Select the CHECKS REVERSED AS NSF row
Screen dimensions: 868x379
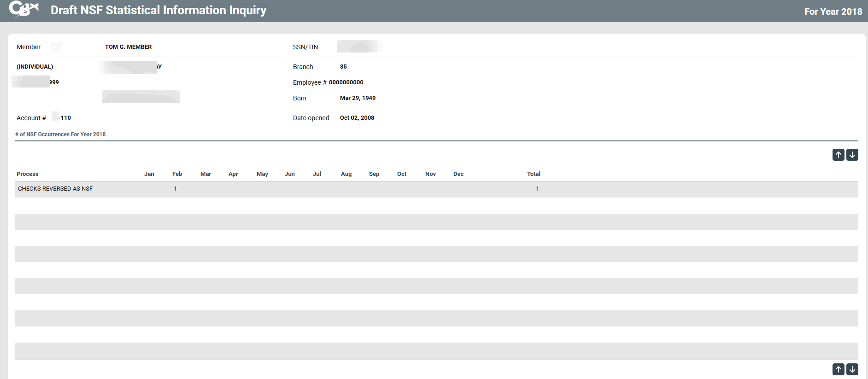(55, 189)
